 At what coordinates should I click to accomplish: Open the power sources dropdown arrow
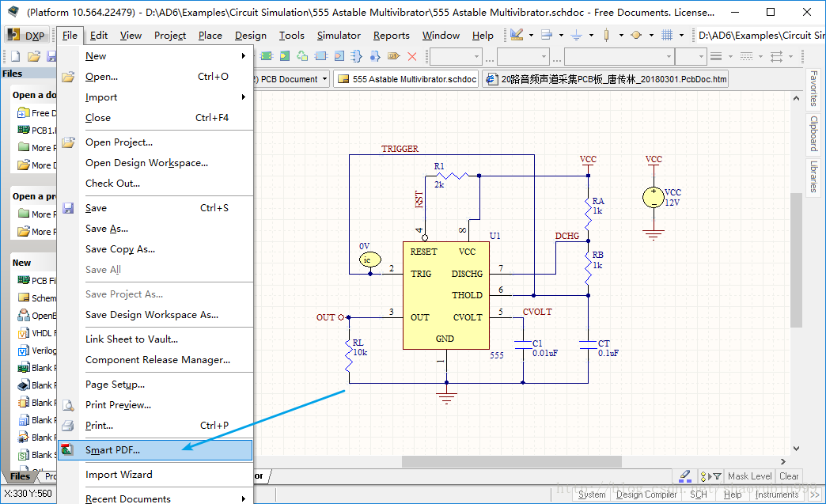591,36
